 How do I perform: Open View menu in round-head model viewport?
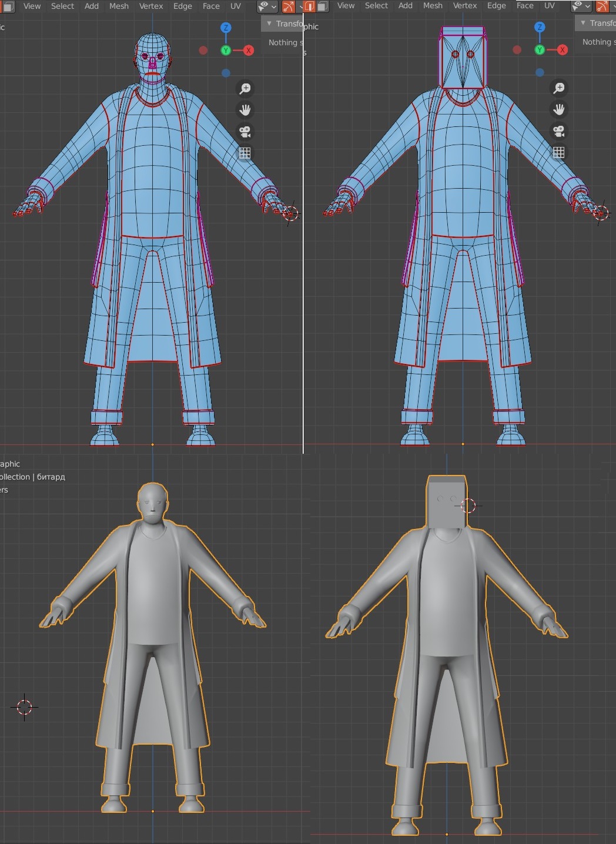32,6
